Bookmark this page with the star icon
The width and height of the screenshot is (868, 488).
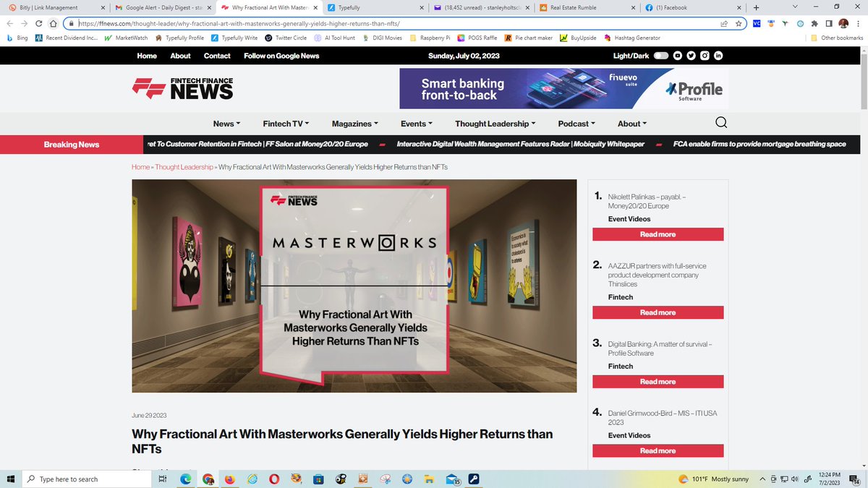coord(739,23)
